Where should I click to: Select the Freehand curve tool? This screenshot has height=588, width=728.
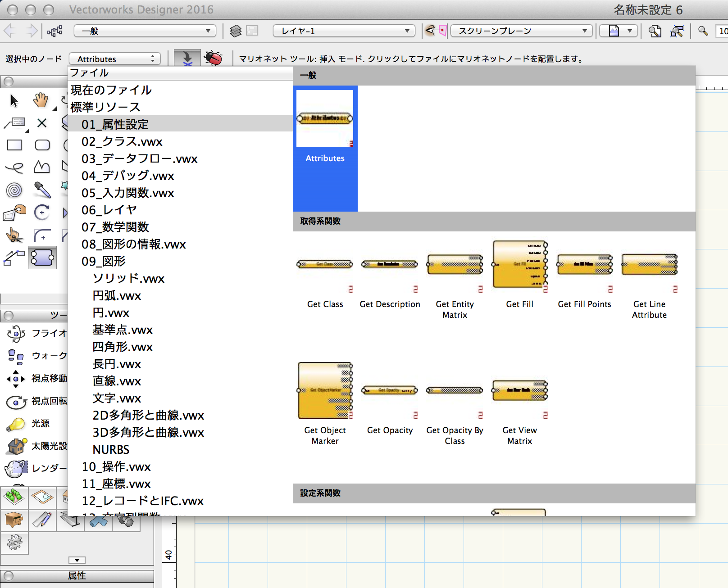15,167
